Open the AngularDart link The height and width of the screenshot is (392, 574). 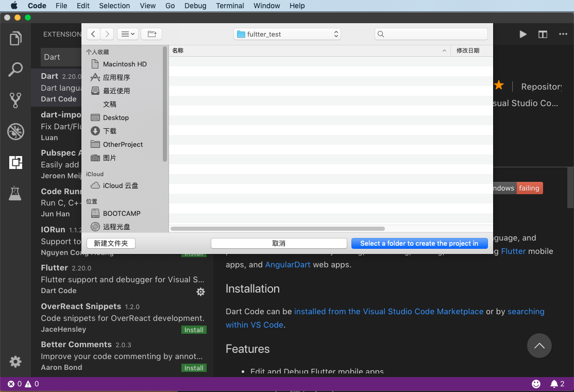click(x=288, y=265)
